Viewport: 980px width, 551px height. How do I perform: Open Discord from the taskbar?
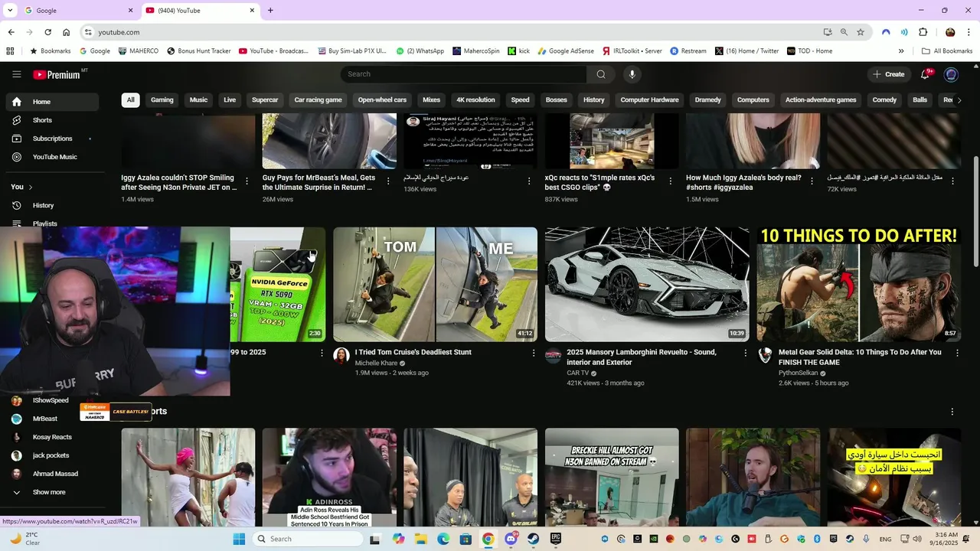click(x=511, y=539)
